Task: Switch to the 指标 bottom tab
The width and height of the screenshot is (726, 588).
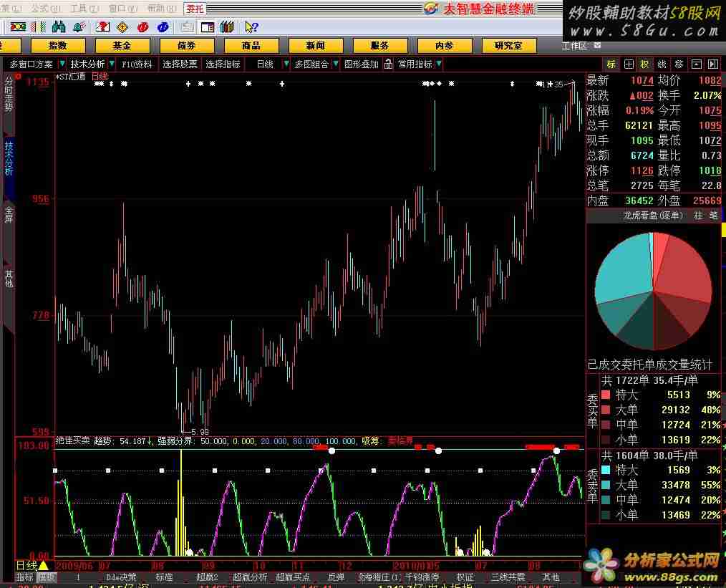Action: click(x=24, y=577)
